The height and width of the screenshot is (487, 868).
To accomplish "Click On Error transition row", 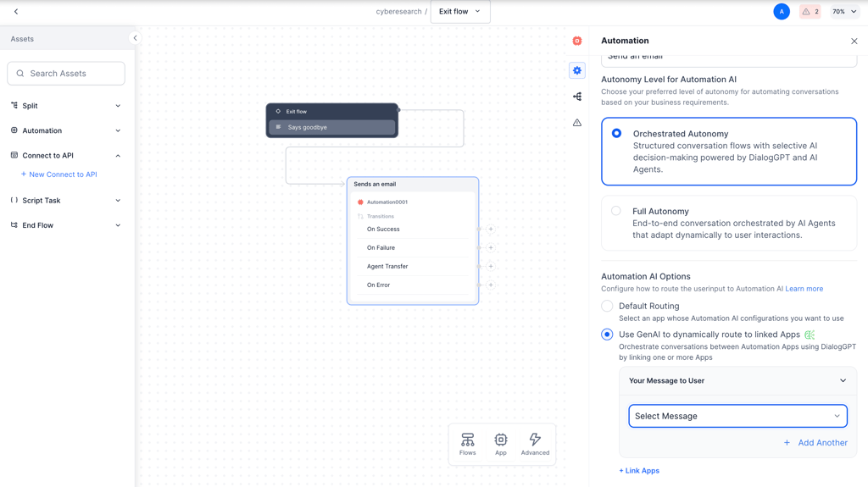I will coord(413,285).
